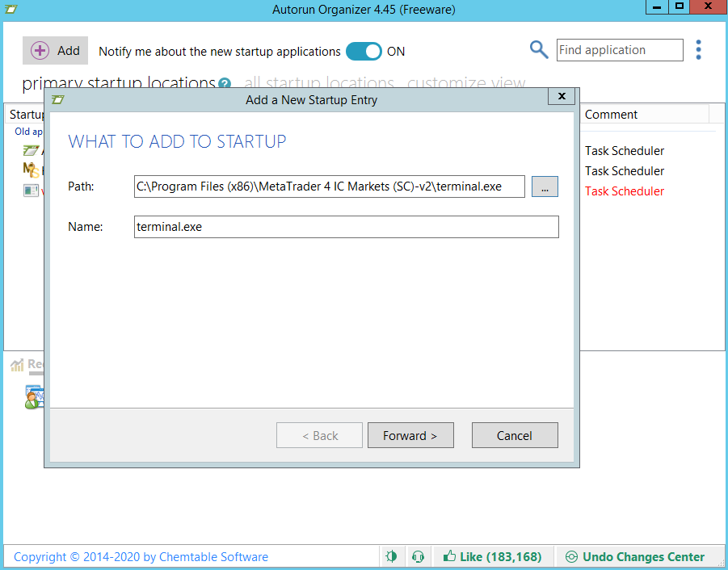Click the Autorun Organizer title bar app icon
The image size is (728, 570).
point(11,9)
